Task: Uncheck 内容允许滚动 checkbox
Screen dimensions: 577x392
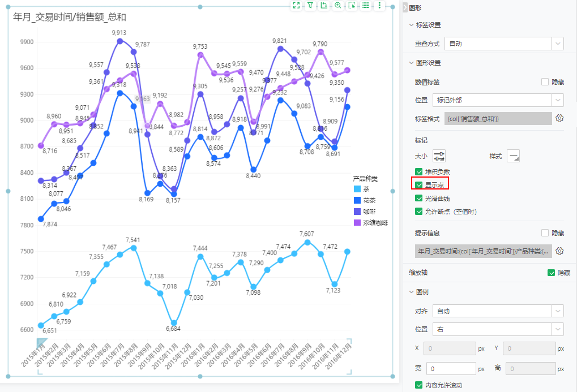Action: coord(418,385)
